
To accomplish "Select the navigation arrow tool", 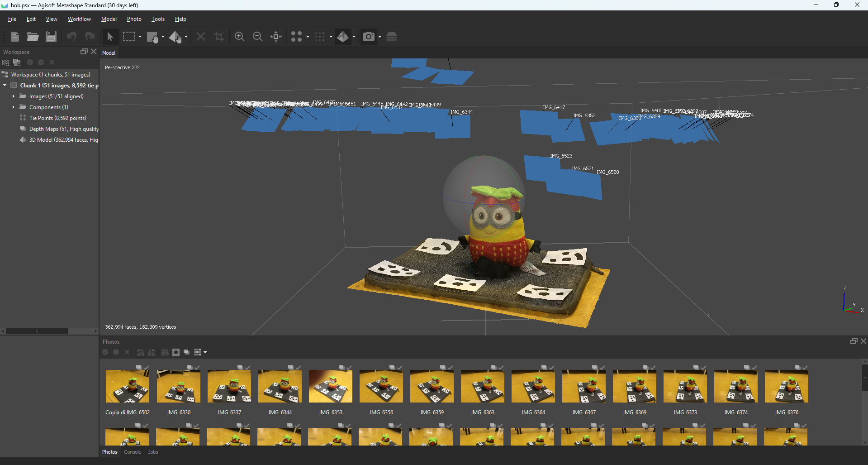I will (110, 37).
